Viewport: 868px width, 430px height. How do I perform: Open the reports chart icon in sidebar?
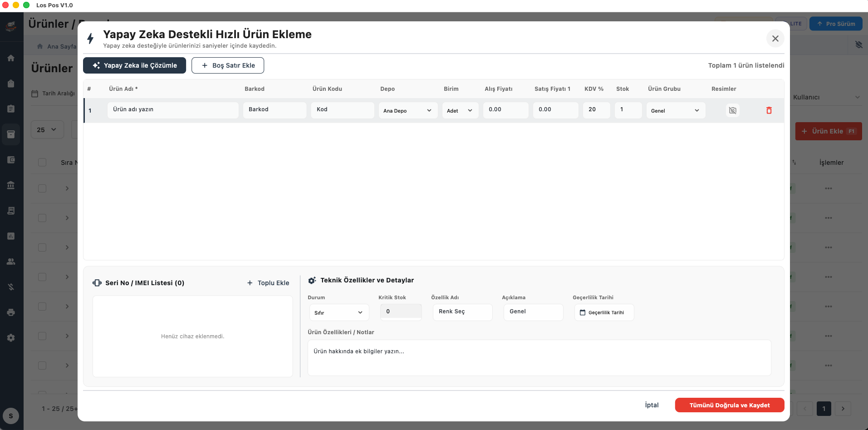click(11, 236)
